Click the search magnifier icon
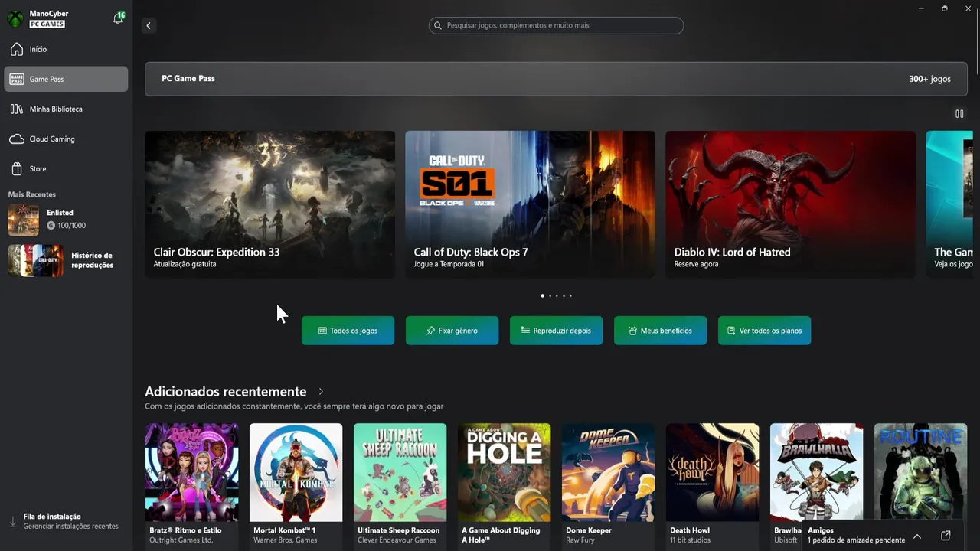The image size is (980, 551). [x=438, y=25]
